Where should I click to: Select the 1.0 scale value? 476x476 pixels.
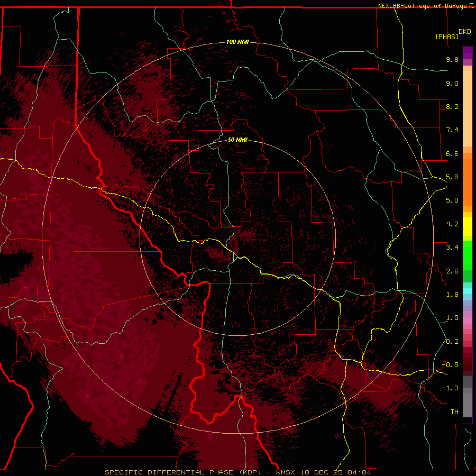[x=452, y=318]
